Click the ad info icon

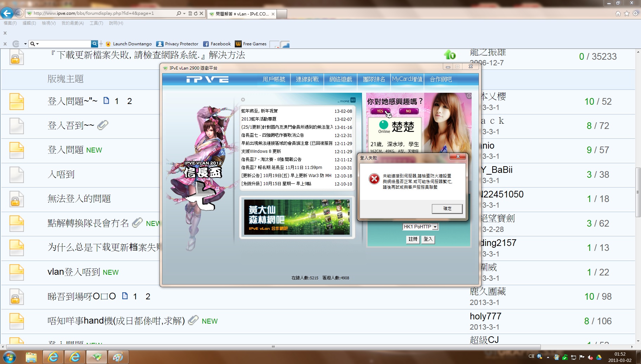(469, 96)
